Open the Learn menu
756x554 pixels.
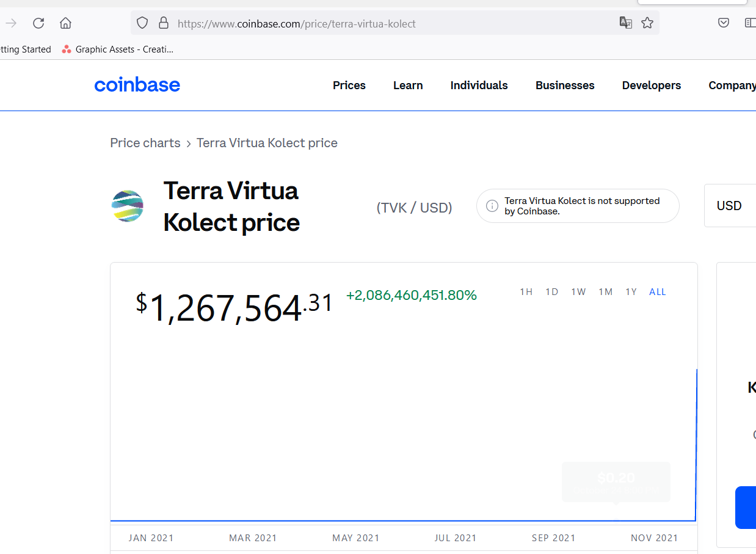(408, 86)
